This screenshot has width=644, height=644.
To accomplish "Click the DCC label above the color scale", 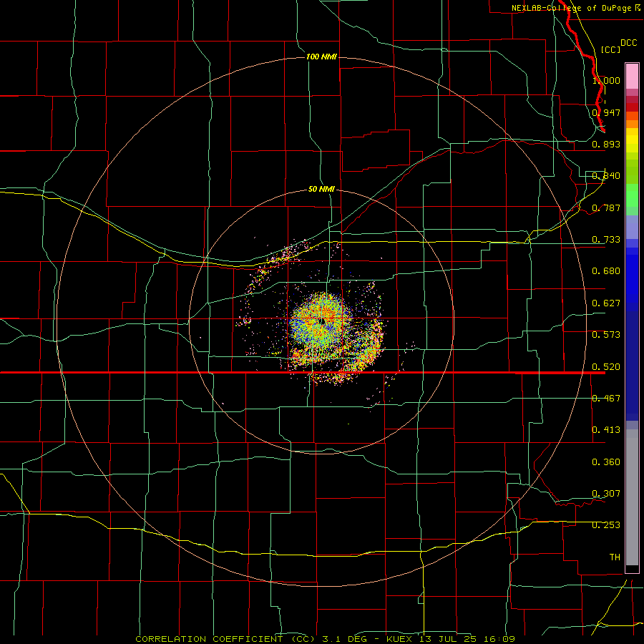I will (x=629, y=43).
